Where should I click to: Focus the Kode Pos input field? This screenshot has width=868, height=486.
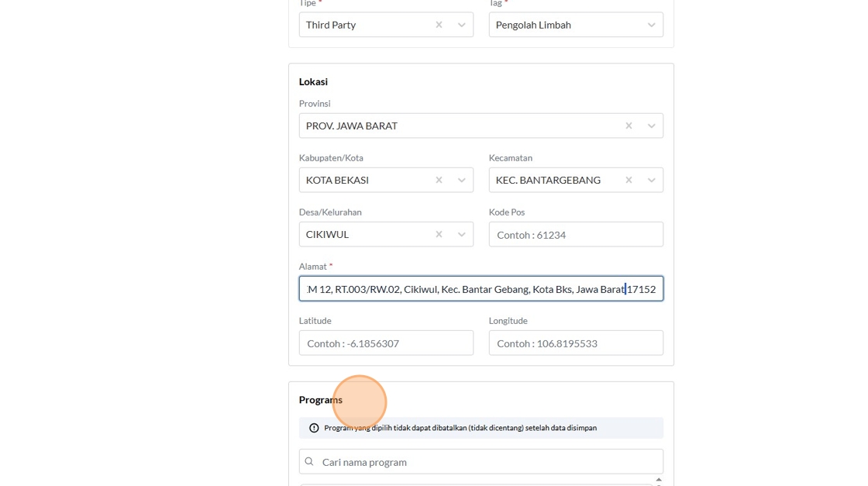pos(576,234)
